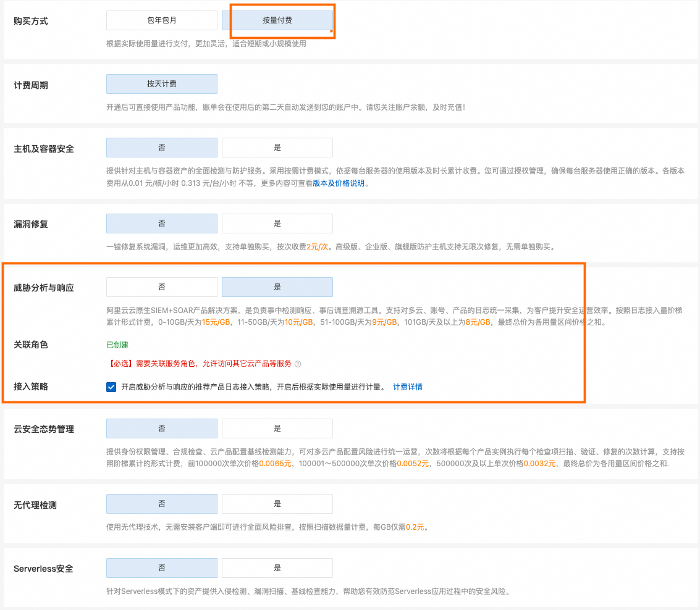This screenshot has width=700, height=610.
Task: Click the 10元/GB price text
Action: pyautogui.click(x=298, y=322)
